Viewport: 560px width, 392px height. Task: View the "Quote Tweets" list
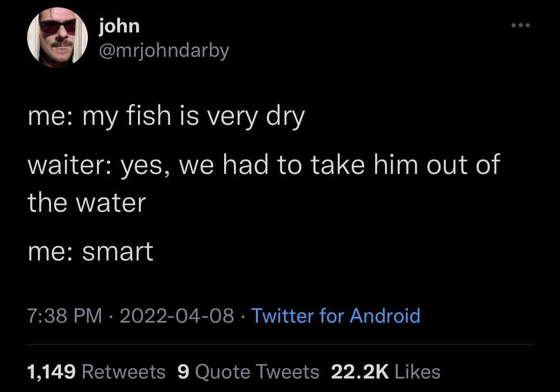[257, 372]
